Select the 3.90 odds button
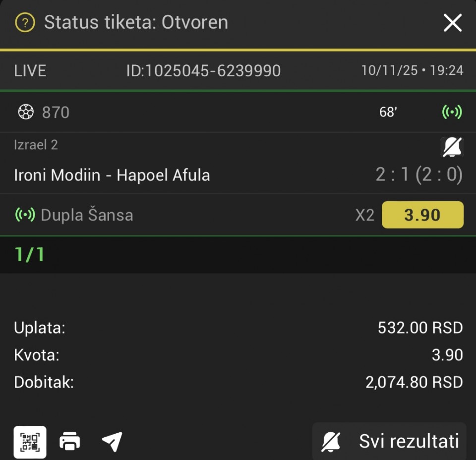The width and height of the screenshot is (476, 460). point(422,215)
